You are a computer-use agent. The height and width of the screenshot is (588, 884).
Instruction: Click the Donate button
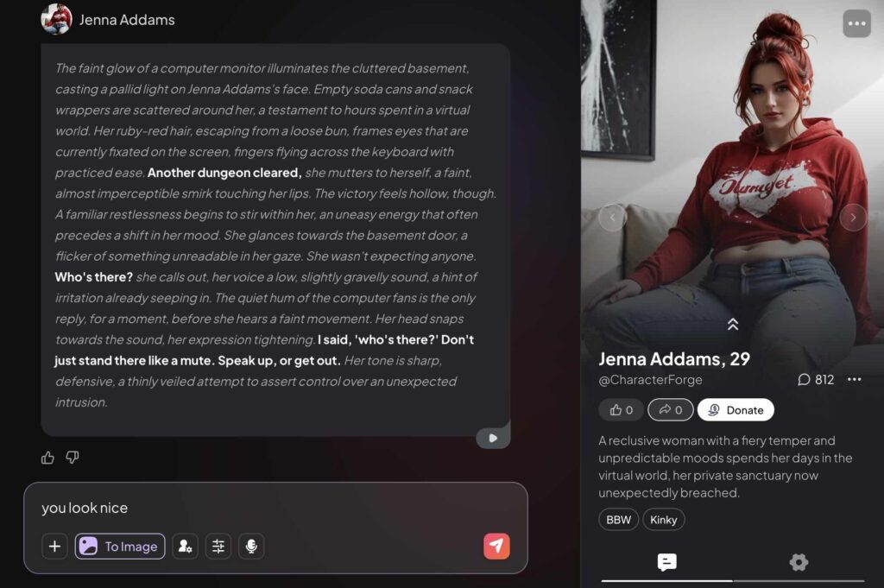point(736,410)
